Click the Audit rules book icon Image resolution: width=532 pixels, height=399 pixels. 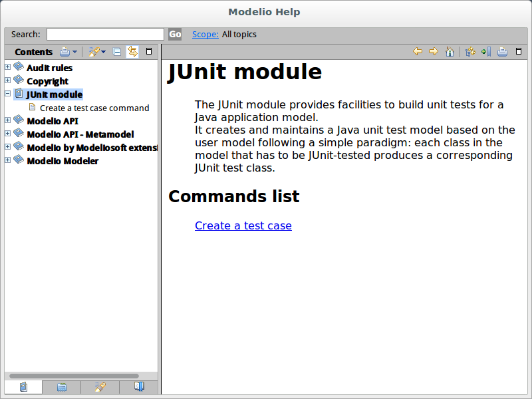pos(19,66)
